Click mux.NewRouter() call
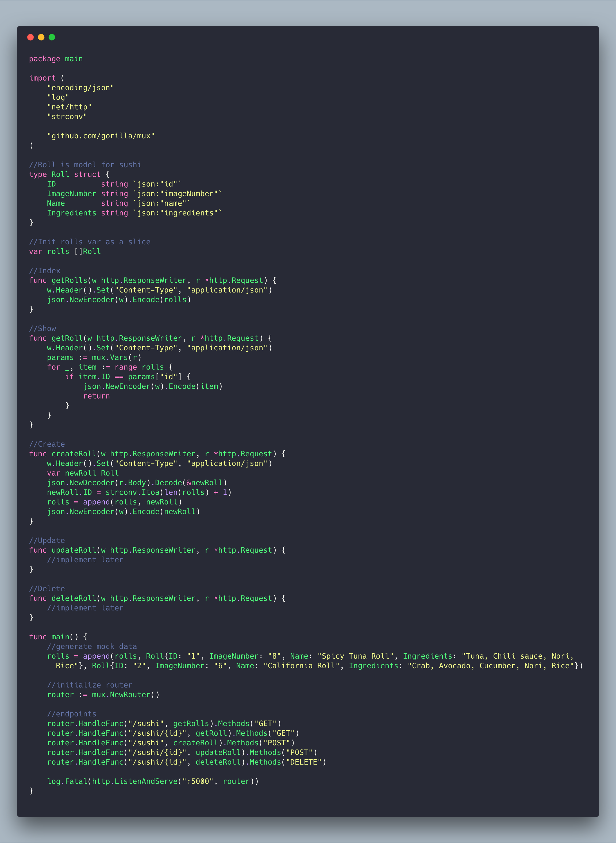The height and width of the screenshot is (843, 616). [x=125, y=694]
